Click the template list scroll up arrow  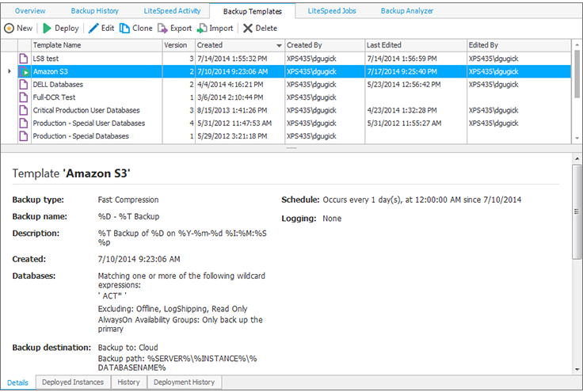click(x=577, y=45)
